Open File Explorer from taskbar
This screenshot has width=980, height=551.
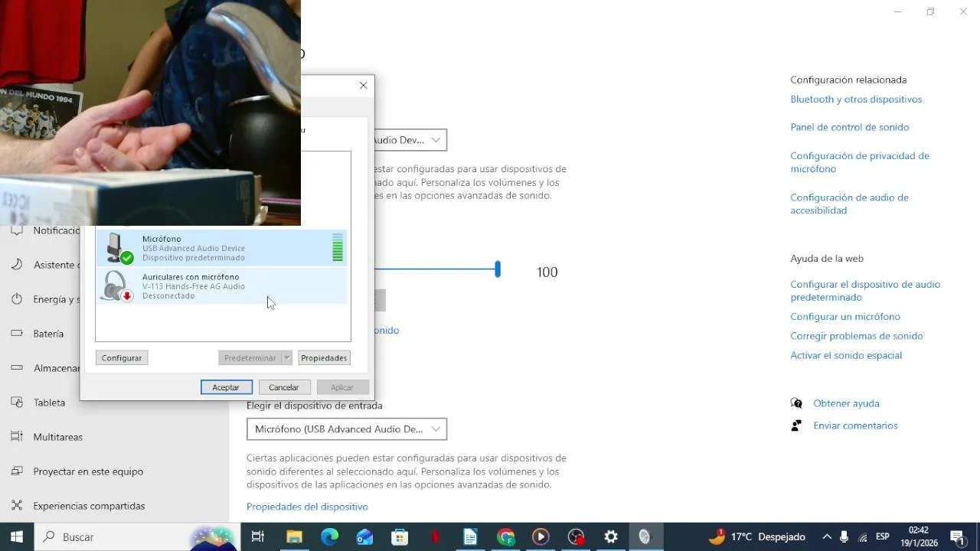294,537
